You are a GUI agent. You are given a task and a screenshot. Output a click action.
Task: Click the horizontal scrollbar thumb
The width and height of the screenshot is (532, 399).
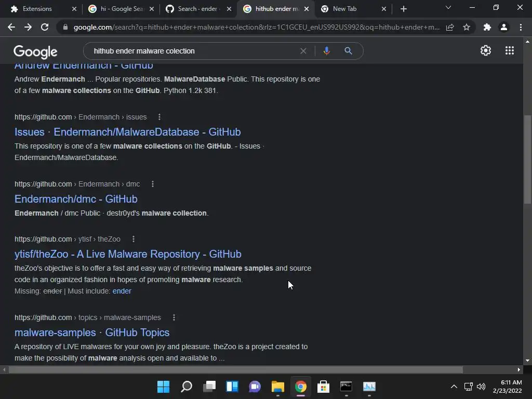236,369
